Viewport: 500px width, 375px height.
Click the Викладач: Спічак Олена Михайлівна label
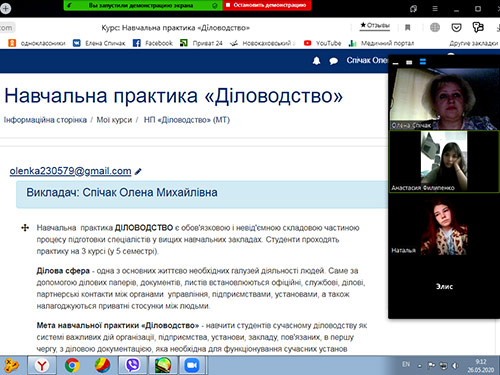point(122,192)
